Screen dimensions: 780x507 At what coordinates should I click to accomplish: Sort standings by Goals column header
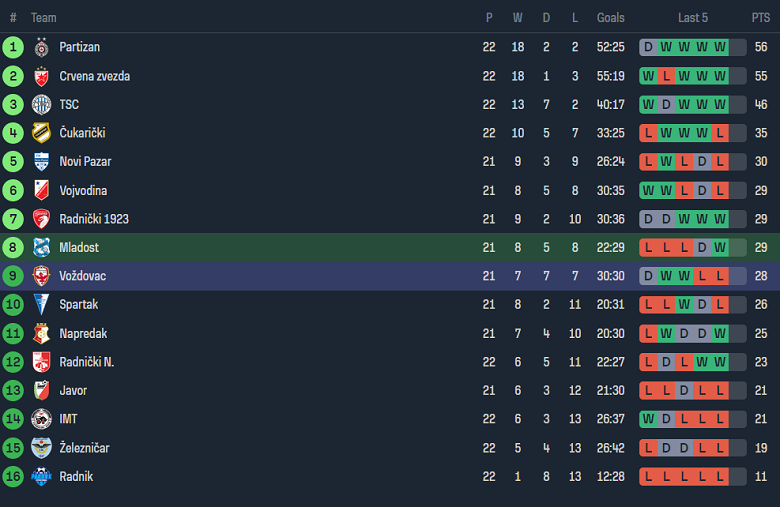coord(610,18)
